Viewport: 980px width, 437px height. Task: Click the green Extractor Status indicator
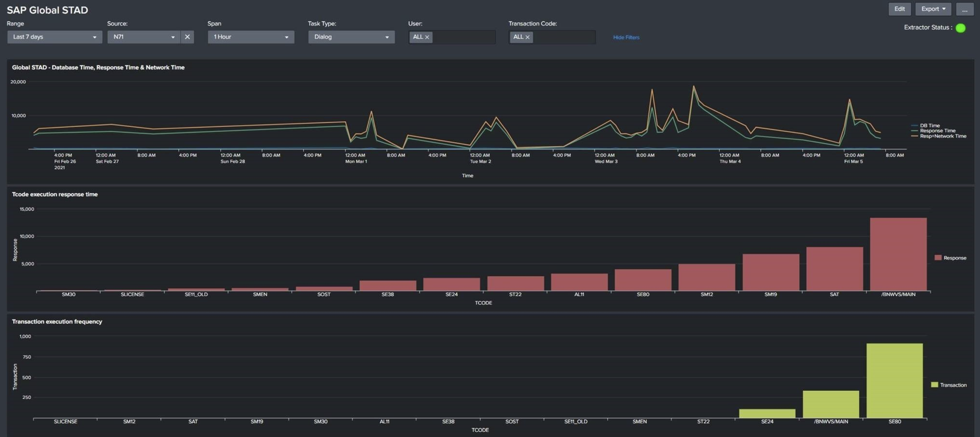[960, 28]
